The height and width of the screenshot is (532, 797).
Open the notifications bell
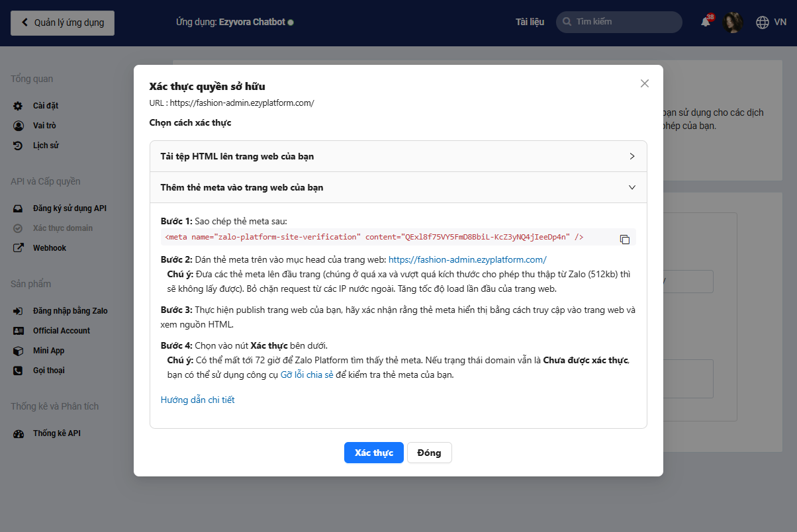pos(706,22)
